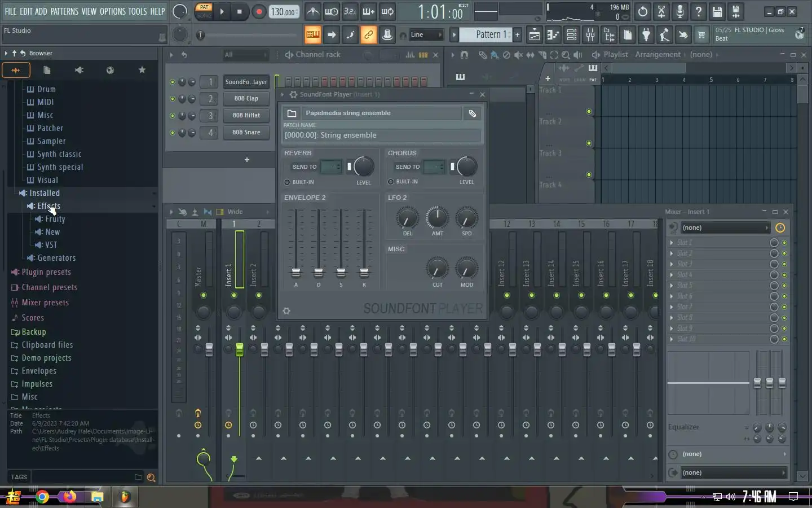Open the Reverb SEND TO selector
This screenshot has height=508, width=812.
coord(331,167)
